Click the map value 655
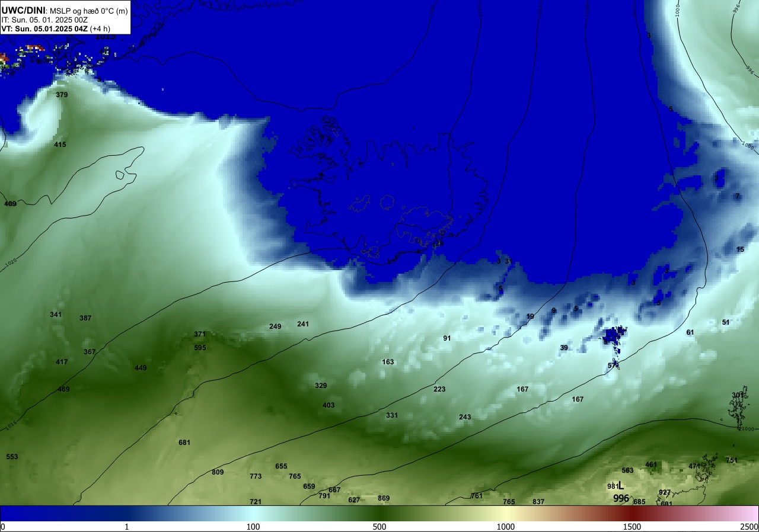This screenshot has width=759, height=532. 281,466
